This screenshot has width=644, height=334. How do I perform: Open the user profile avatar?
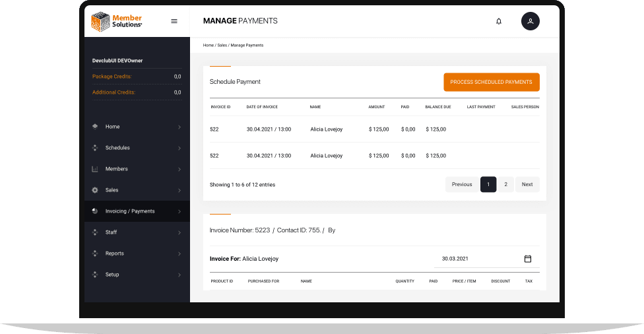click(x=531, y=21)
